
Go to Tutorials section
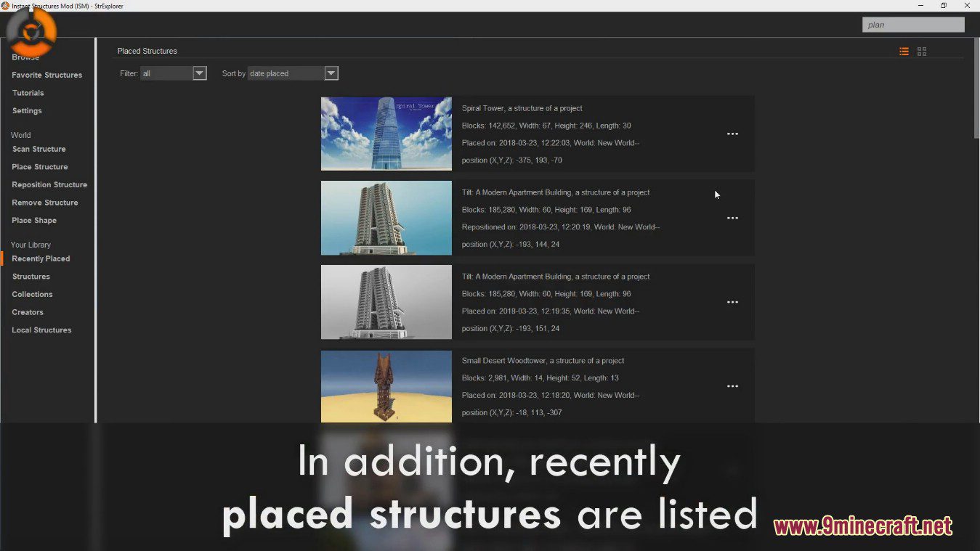click(28, 93)
